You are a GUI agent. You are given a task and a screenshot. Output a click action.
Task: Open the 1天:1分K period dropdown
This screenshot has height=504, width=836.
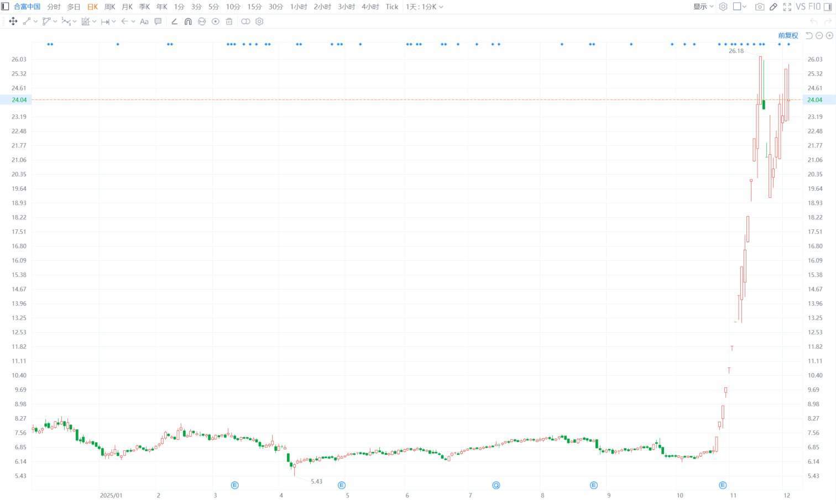click(x=424, y=7)
